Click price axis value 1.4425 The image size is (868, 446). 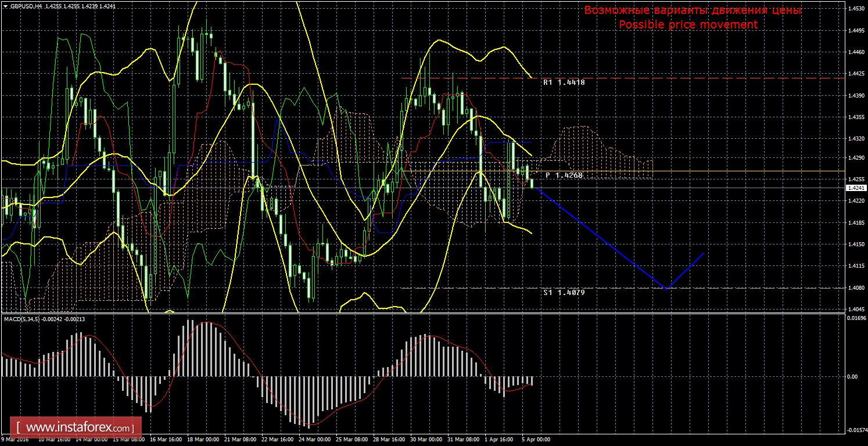[x=856, y=74]
